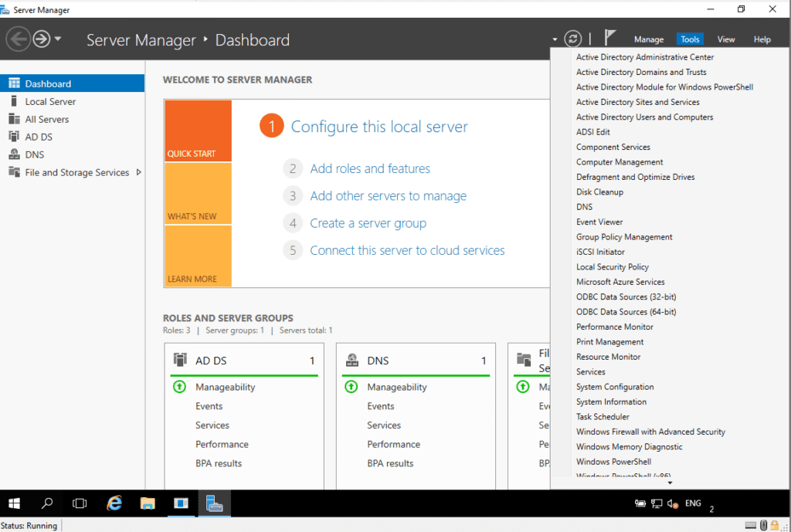791x532 pixels.
Task: Open the View menu
Action: tap(726, 39)
